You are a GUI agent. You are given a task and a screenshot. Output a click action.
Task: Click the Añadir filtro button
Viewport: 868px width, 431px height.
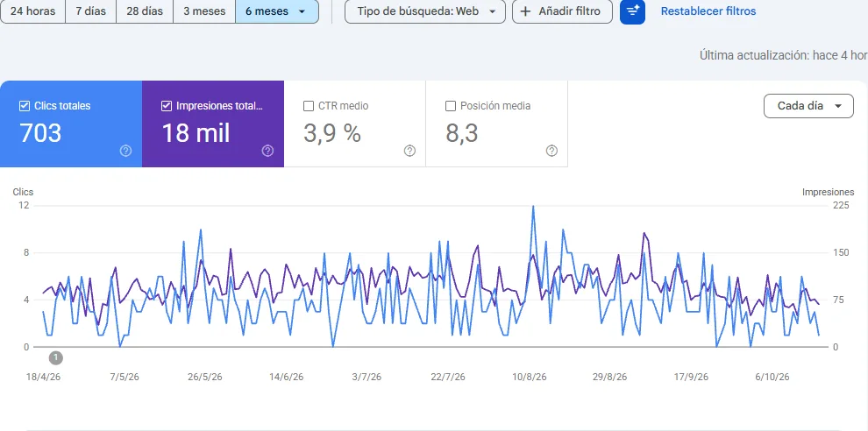pyautogui.click(x=562, y=11)
